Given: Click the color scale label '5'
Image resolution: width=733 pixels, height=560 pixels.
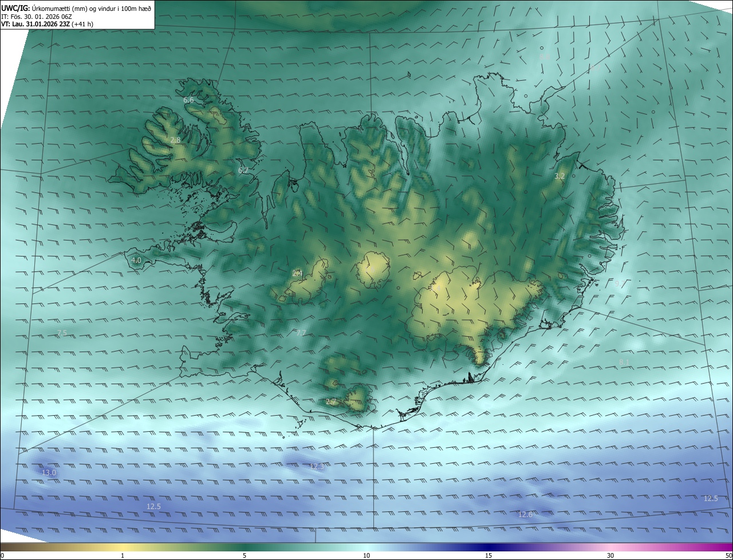Looking at the screenshot, I should 245,555.
